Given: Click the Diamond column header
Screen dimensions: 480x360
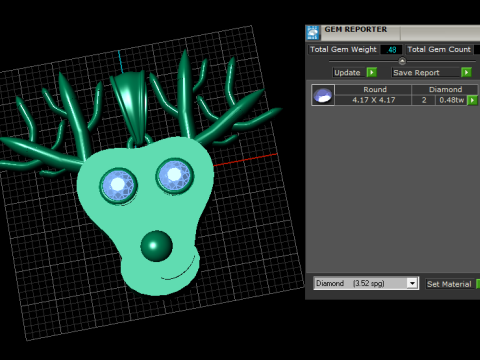Looking at the screenshot, I should point(445,89).
